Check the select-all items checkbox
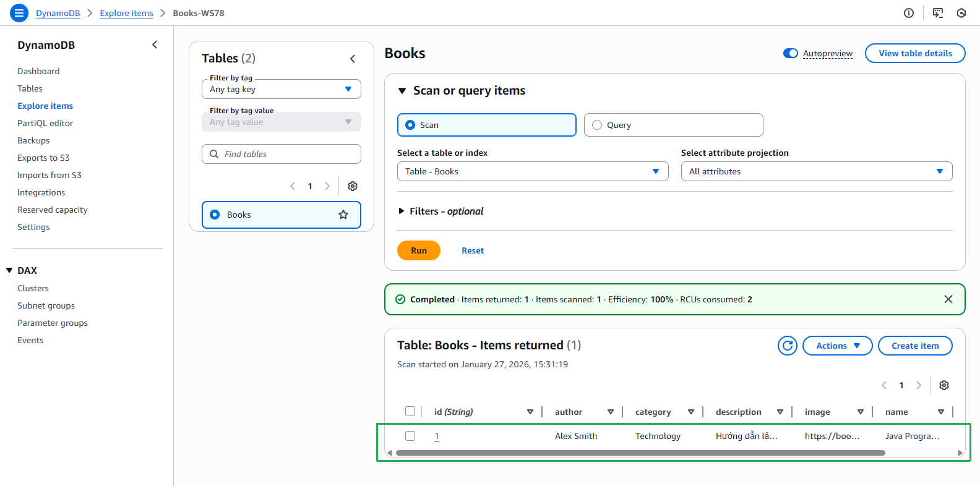 (x=410, y=411)
